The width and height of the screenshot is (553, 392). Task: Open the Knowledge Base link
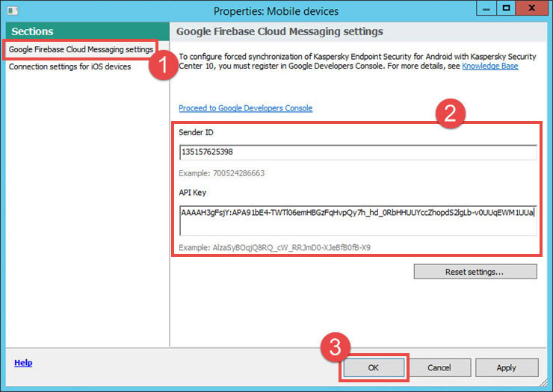(490, 66)
